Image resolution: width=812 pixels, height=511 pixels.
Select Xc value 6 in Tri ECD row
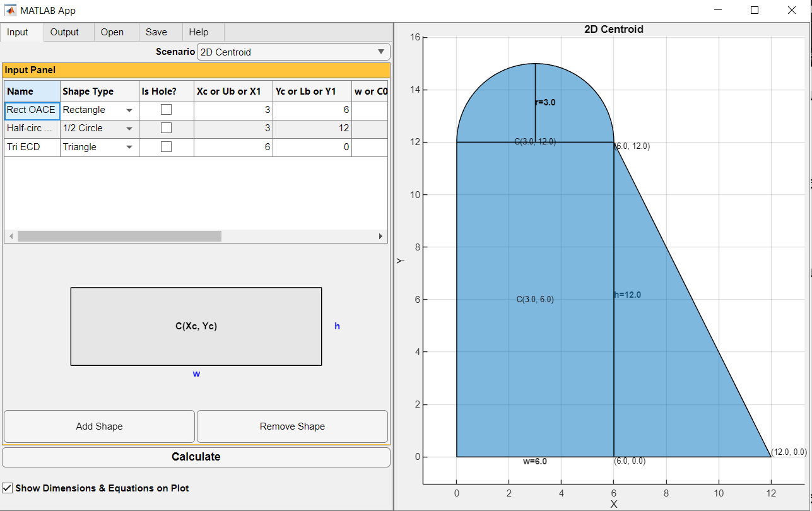click(x=233, y=148)
